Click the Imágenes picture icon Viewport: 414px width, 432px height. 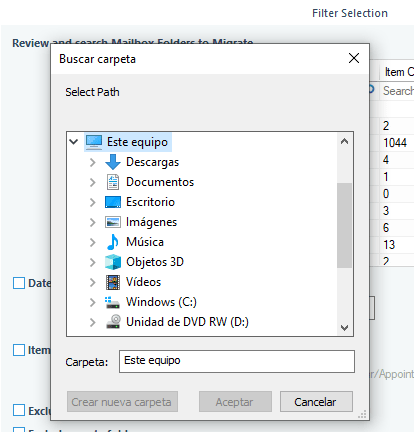(x=113, y=222)
